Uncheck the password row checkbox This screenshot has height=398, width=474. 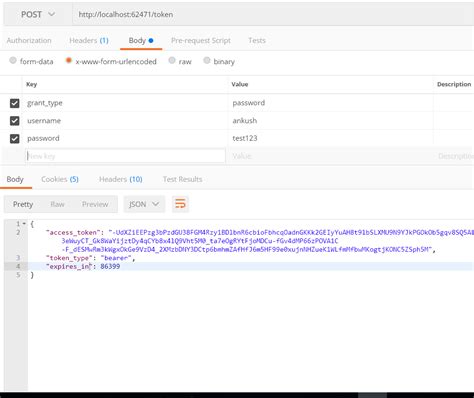click(x=14, y=138)
